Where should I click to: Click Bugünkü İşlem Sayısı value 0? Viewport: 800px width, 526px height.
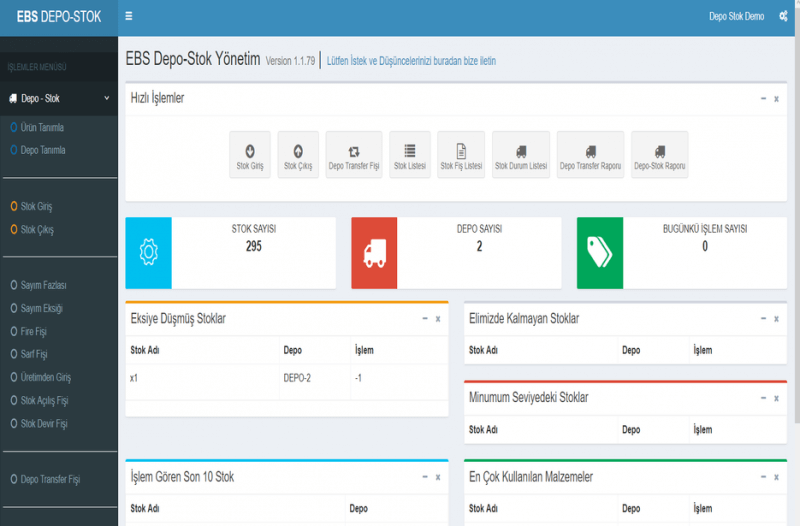[x=705, y=246]
